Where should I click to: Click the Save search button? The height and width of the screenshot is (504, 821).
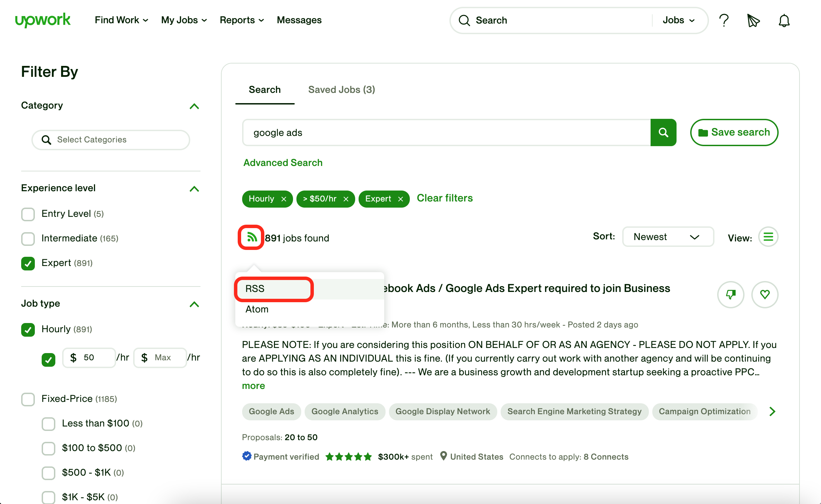tap(734, 132)
